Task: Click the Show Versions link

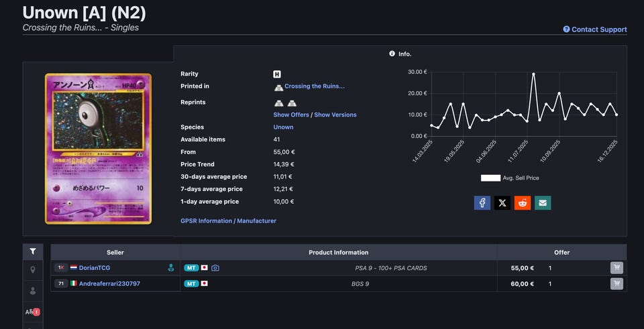Action: (x=335, y=115)
